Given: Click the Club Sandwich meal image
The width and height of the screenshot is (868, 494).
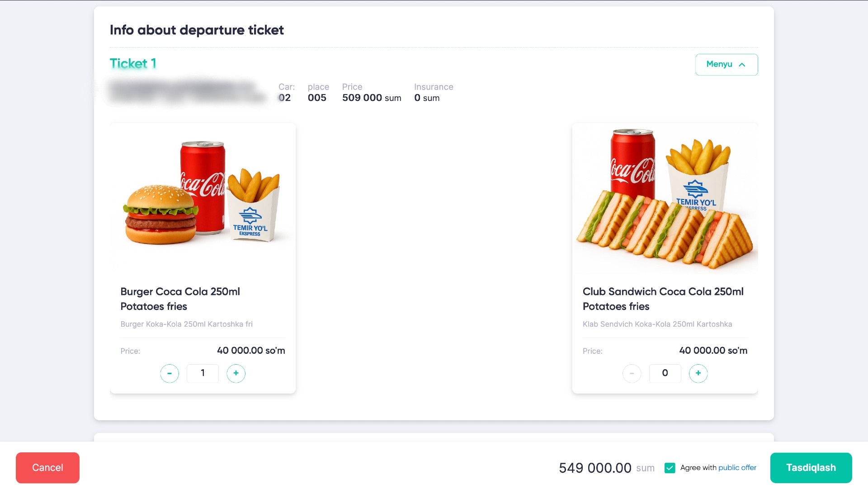Looking at the screenshot, I should 665,199.
